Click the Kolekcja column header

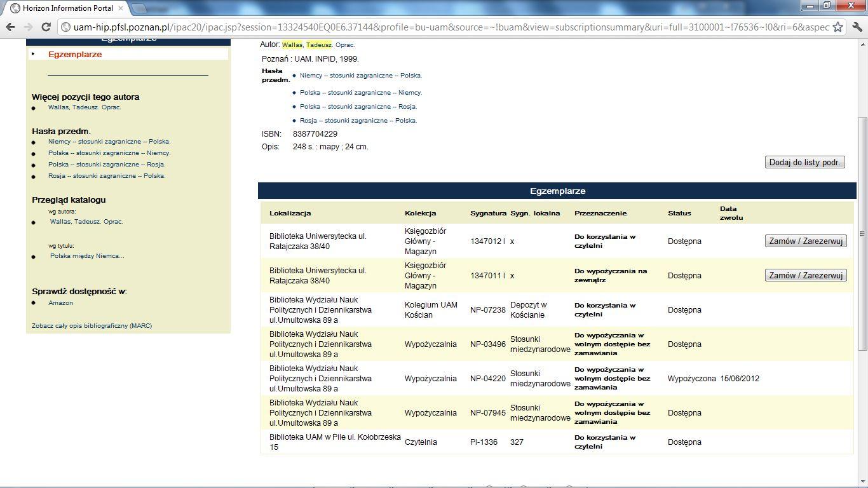420,213
